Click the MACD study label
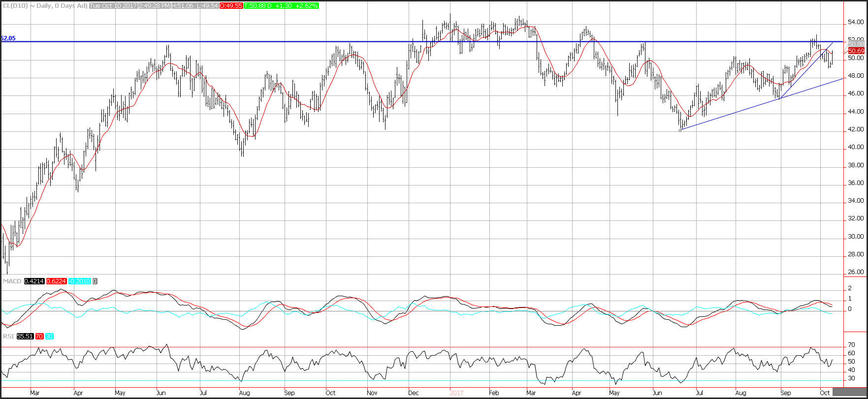 coord(11,281)
